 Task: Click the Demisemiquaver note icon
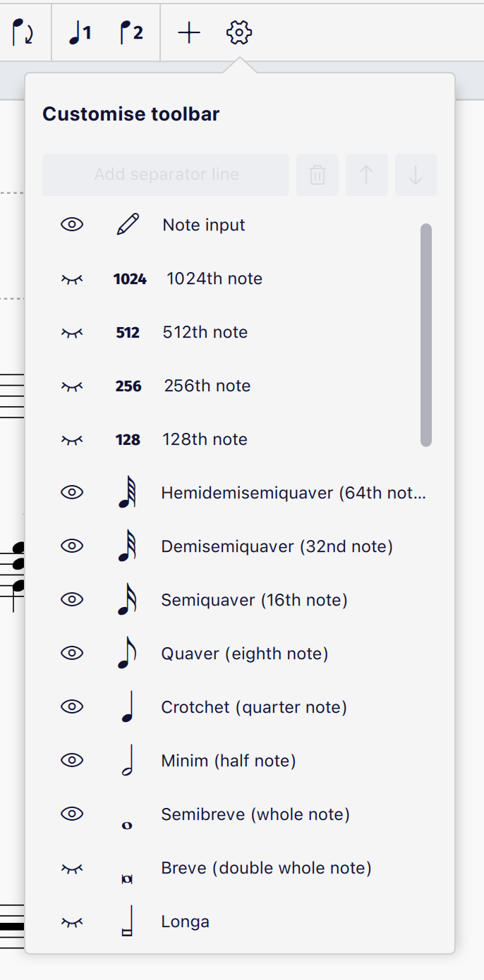coord(127,546)
